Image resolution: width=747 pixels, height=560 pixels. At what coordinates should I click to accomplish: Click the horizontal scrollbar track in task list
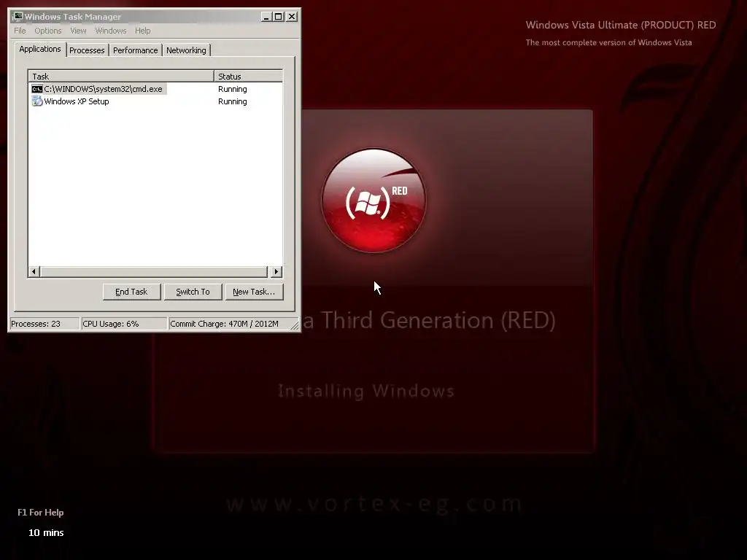(x=154, y=272)
